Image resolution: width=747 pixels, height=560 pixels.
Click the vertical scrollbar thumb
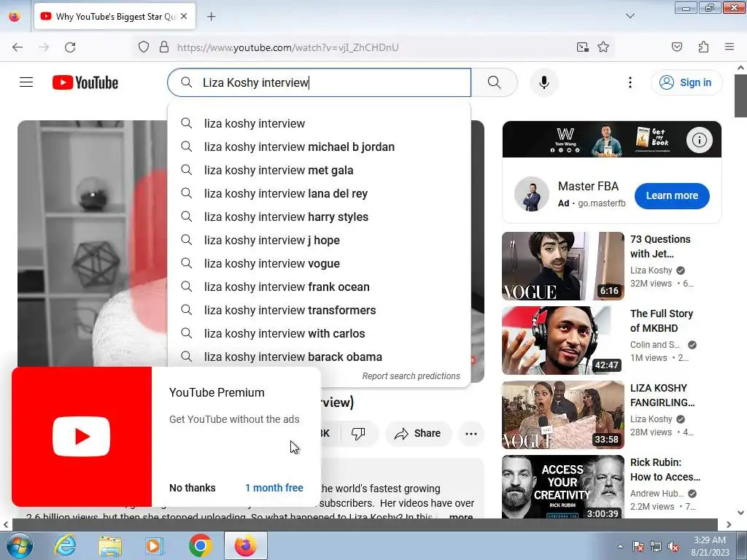tap(740, 95)
